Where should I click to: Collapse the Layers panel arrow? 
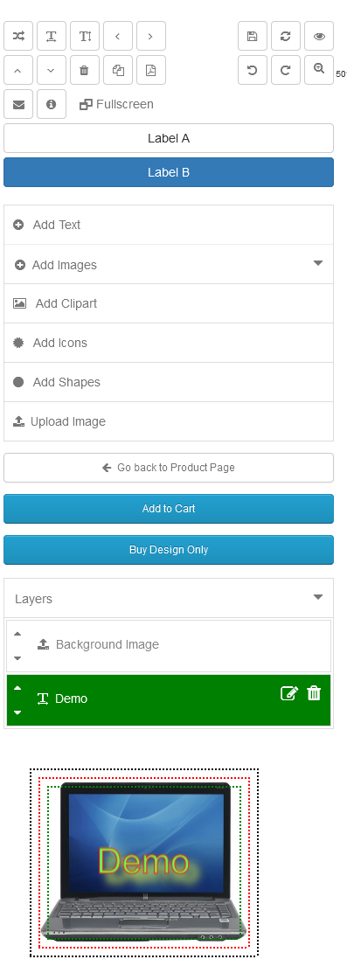tap(318, 597)
